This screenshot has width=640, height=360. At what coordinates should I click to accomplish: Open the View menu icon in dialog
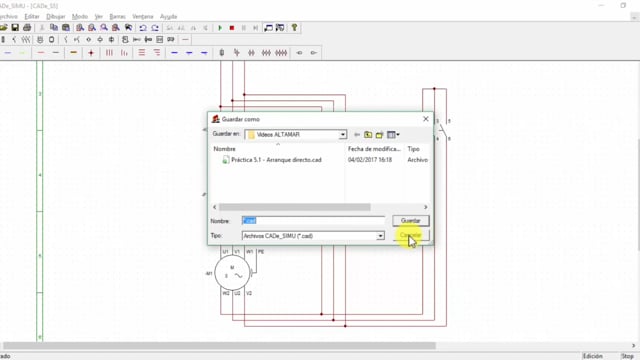point(393,135)
